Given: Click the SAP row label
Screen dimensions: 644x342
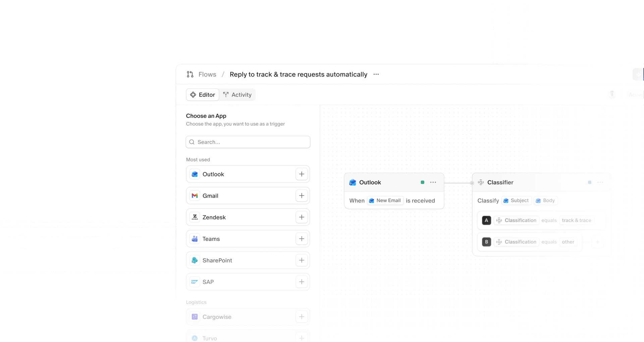Looking at the screenshot, I should 208,282.
